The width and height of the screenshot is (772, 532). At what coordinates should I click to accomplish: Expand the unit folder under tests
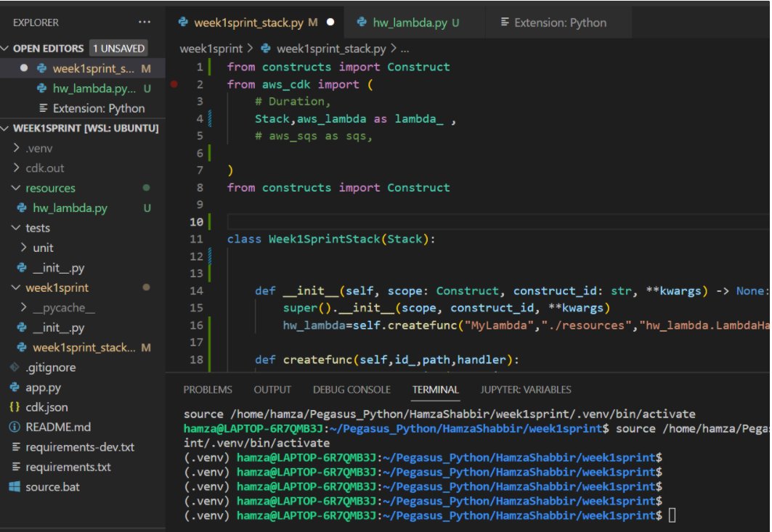[x=23, y=247]
